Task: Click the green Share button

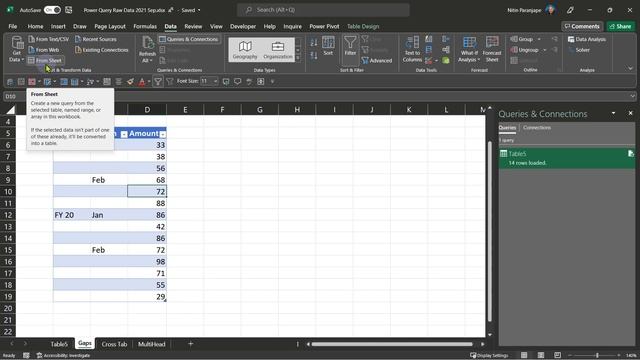Action: pyautogui.click(x=620, y=26)
